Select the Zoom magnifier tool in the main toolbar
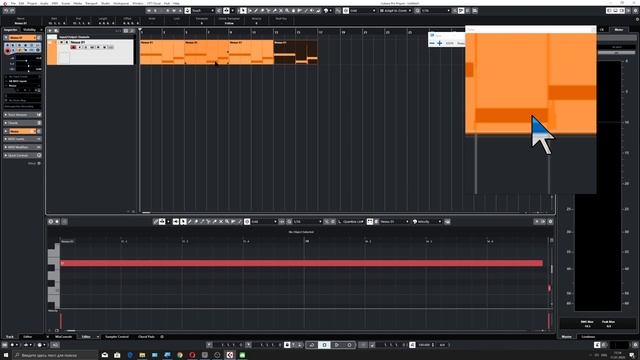The width and height of the screenshot is (640, 360). coord(287,11)
